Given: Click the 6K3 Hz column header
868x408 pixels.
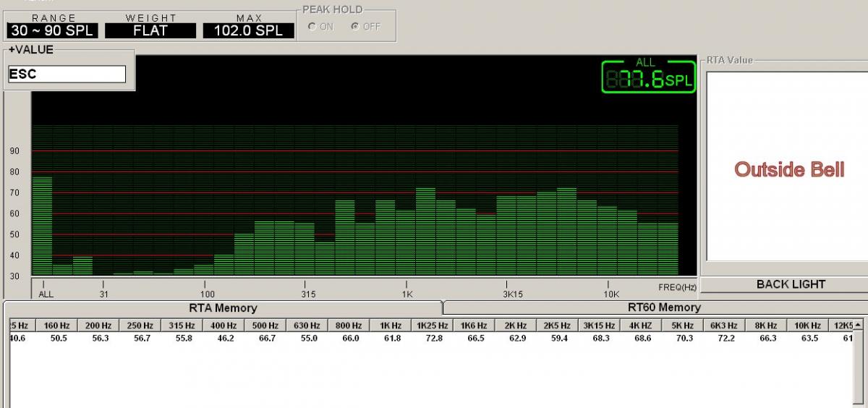Looking at the screenshot, I should pos(723,326).
